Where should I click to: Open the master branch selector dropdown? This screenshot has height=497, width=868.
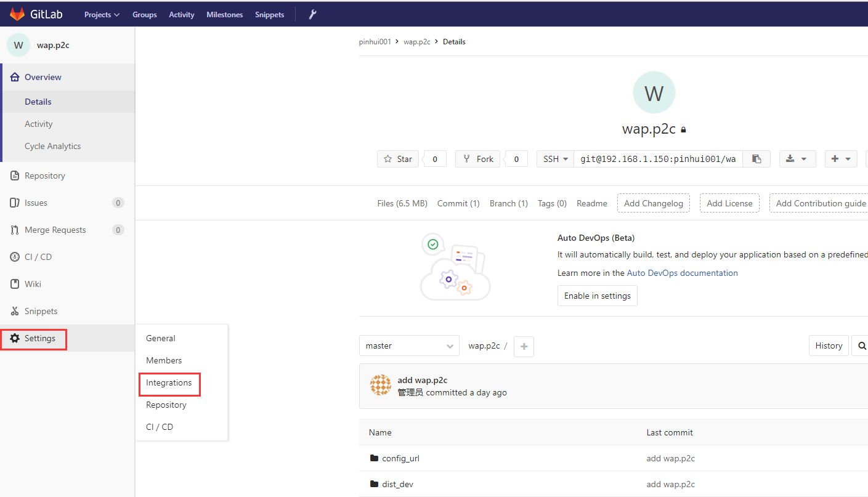(x=409, y=345)
